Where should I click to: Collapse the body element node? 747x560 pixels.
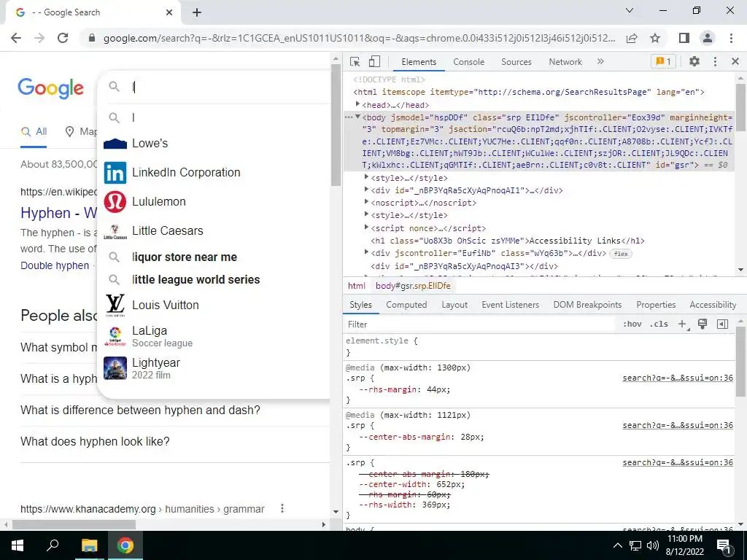pos(357,117)
